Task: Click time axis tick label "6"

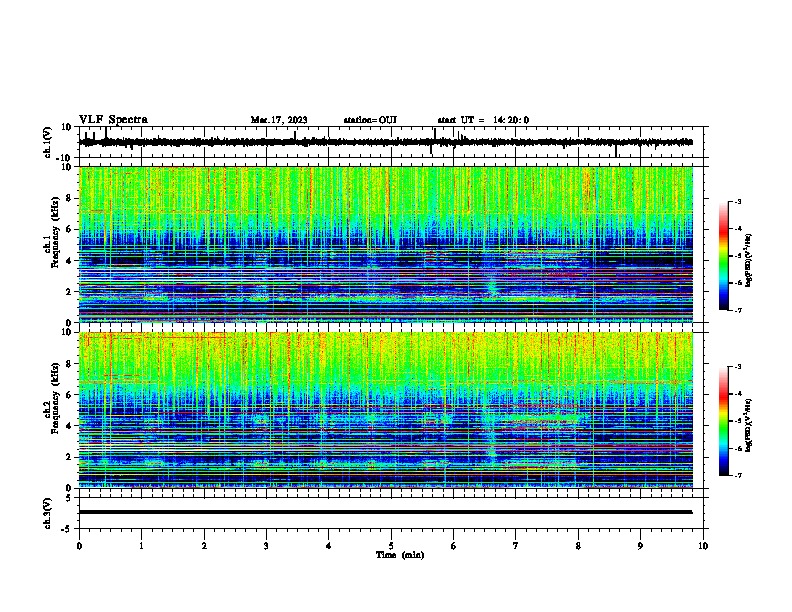Action: (454, 546)
